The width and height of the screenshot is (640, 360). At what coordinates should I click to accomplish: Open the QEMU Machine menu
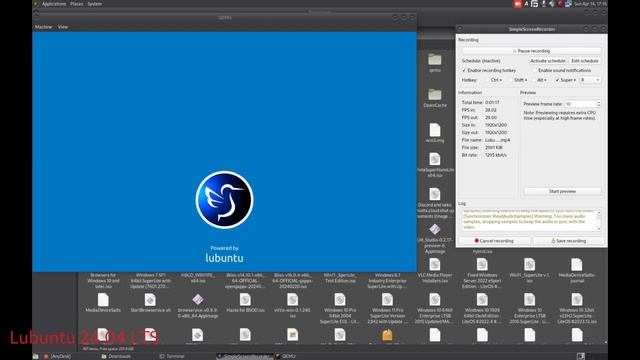coord(43,27)
